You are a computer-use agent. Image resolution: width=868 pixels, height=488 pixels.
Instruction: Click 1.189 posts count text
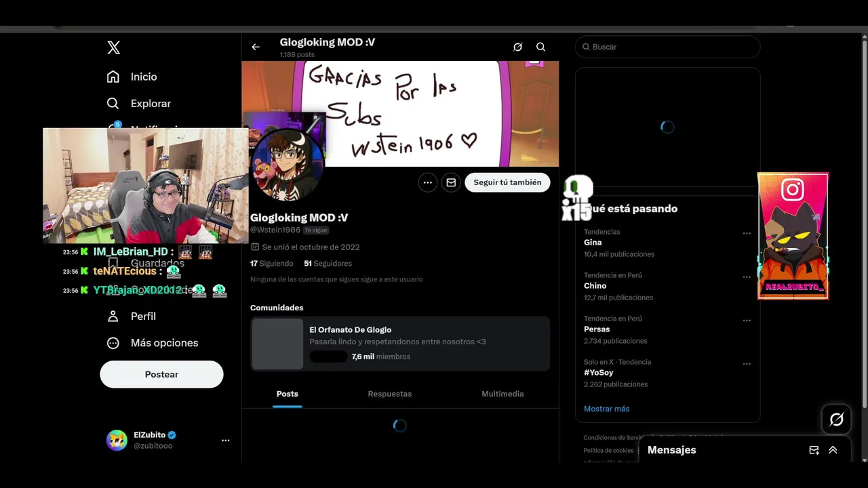[297, 54]
